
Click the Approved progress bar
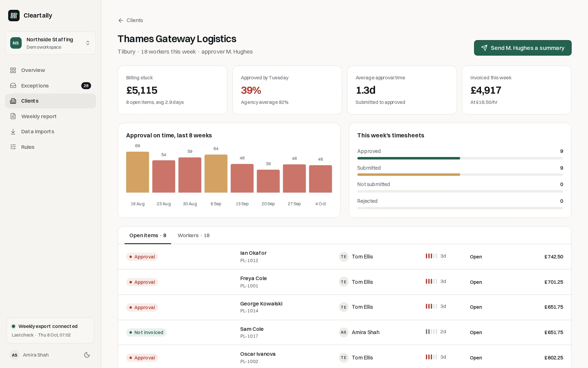pos(460,158)
